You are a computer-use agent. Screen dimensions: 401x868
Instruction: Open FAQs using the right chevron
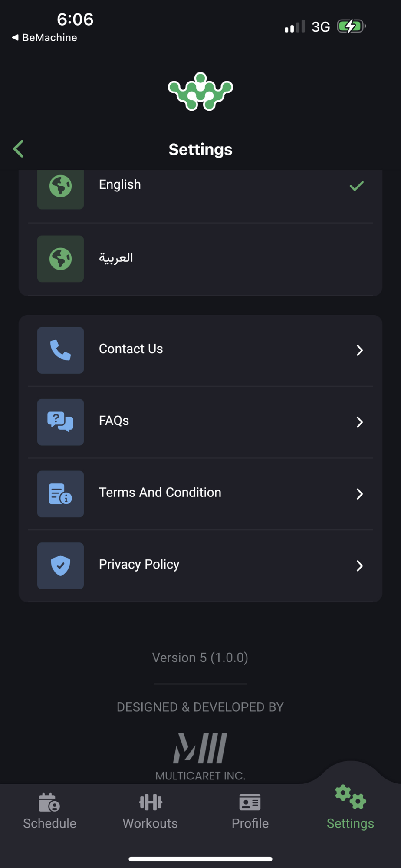[x=359, y=422]
